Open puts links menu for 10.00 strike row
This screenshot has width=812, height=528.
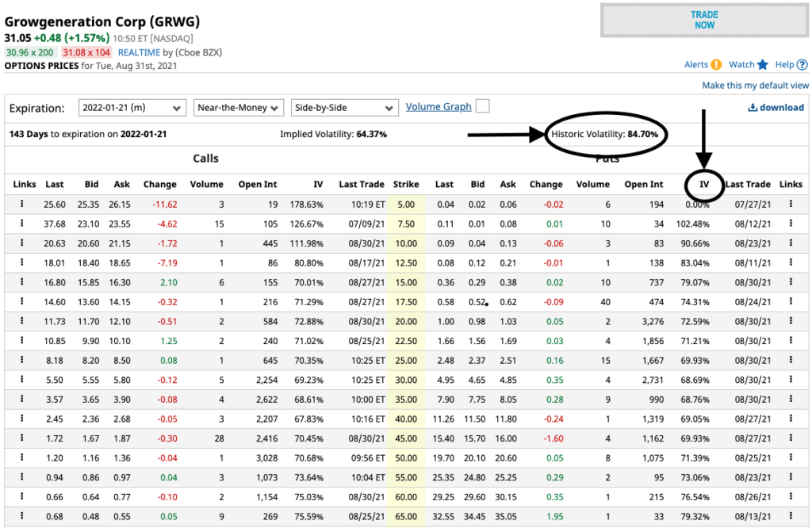pyautogui.click(x=791, y=243)
